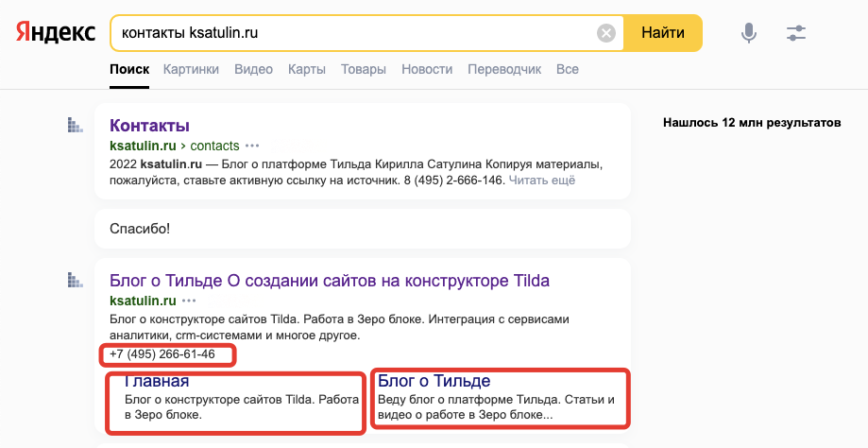The image size is (868, 448).
Task: Click favicon beside Контакты result
Action: pyautogui.click(x=76, y=125)
